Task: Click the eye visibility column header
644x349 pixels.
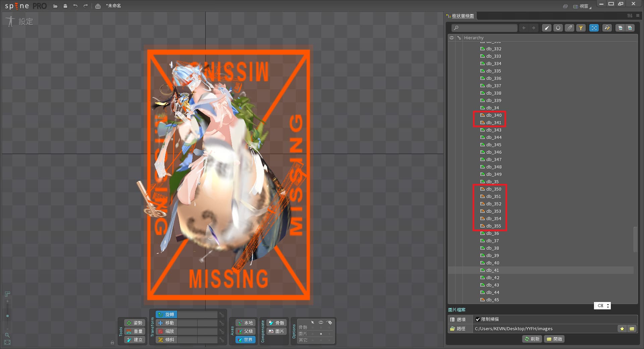Action: click(x=451, y=38)
